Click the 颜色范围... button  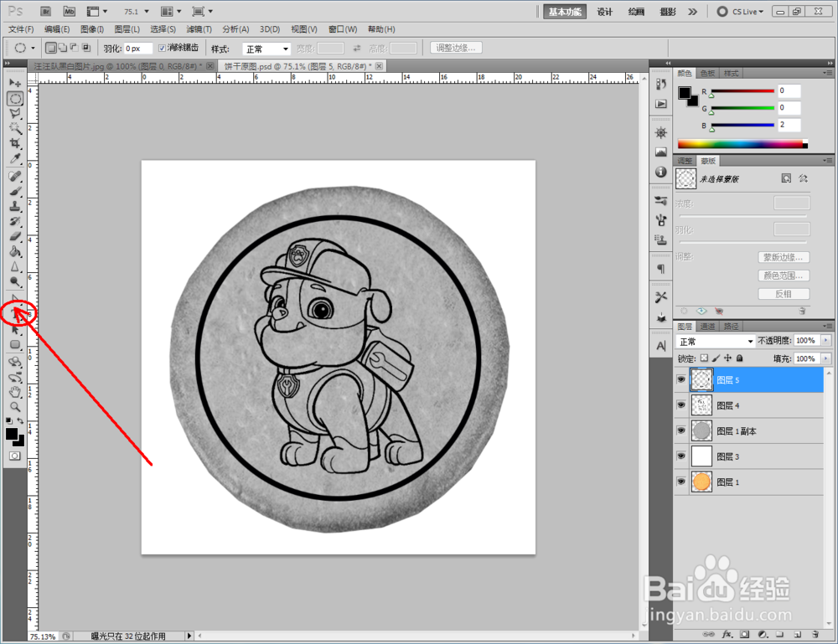click(x=783, y=276)
